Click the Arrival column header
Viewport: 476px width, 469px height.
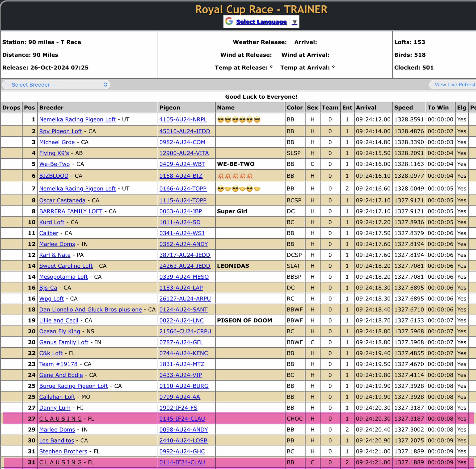[373, 108]
